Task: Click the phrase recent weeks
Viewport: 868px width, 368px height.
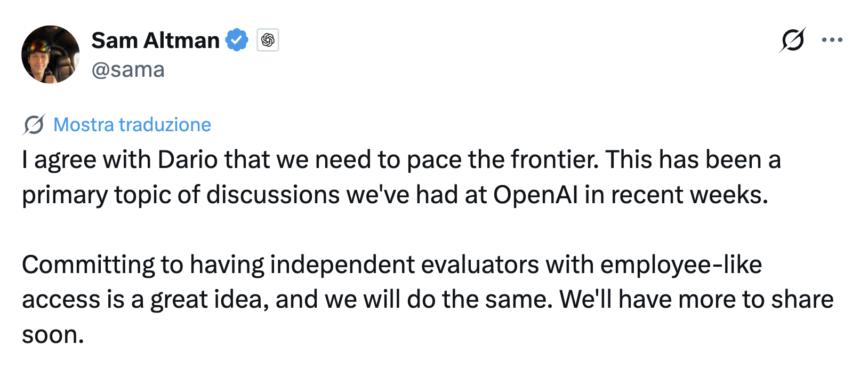Action: [x=689, y=195]
